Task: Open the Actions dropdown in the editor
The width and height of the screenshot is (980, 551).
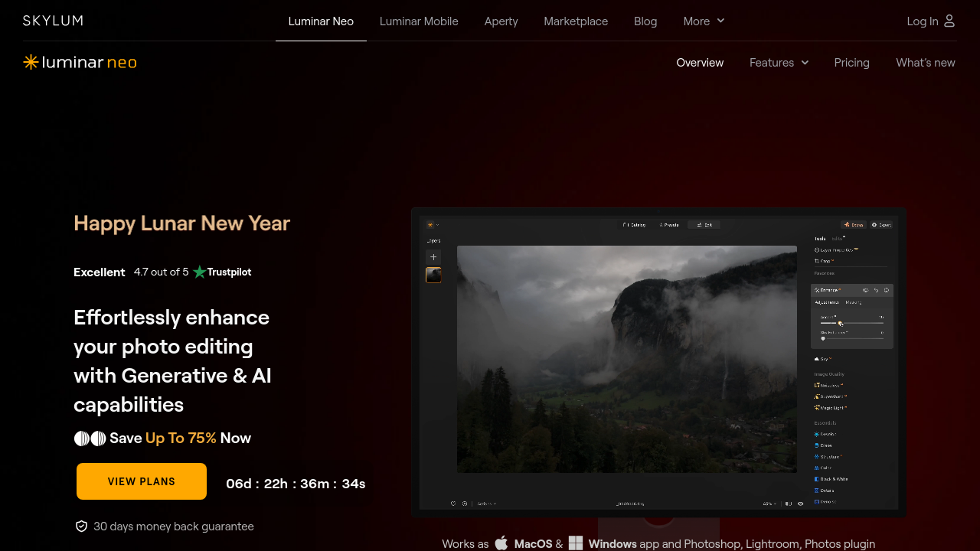Action: (486, 504)
